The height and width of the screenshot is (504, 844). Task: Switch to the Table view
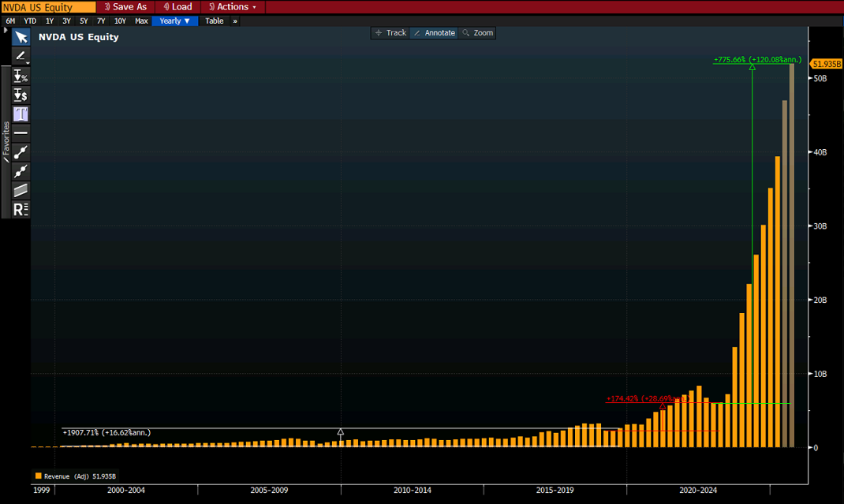[x=215, y=21]
